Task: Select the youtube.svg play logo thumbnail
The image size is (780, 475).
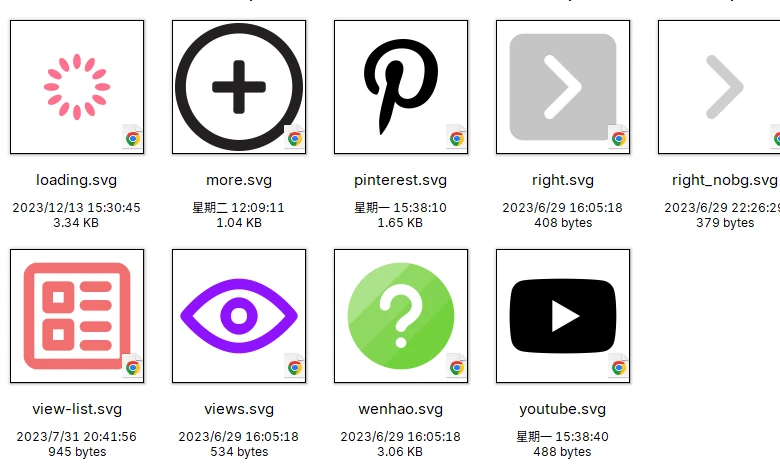Action: (563, 316)
